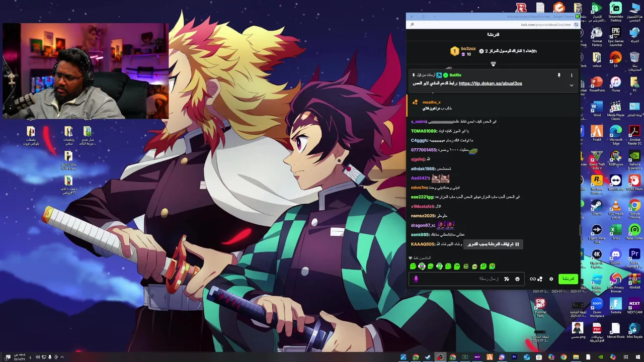The height and width of the screenshot is (362, 644).
Task: Collapse the gift leaderboard arrow
Action: (x=493, y=64)
